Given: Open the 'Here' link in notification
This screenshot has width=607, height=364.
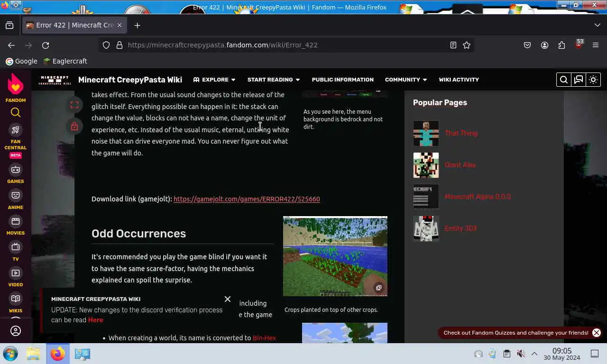Looking at the screenshot, I should point(95,320).
